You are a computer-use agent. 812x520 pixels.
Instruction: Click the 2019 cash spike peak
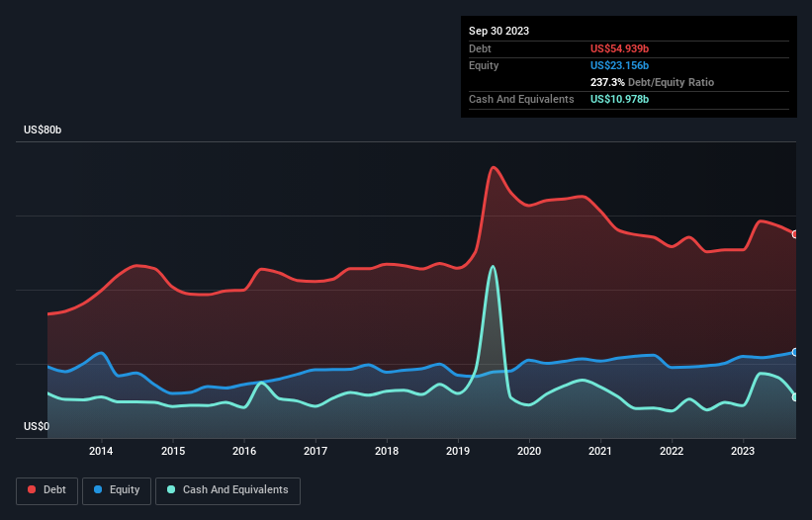(x=493, y=267)
